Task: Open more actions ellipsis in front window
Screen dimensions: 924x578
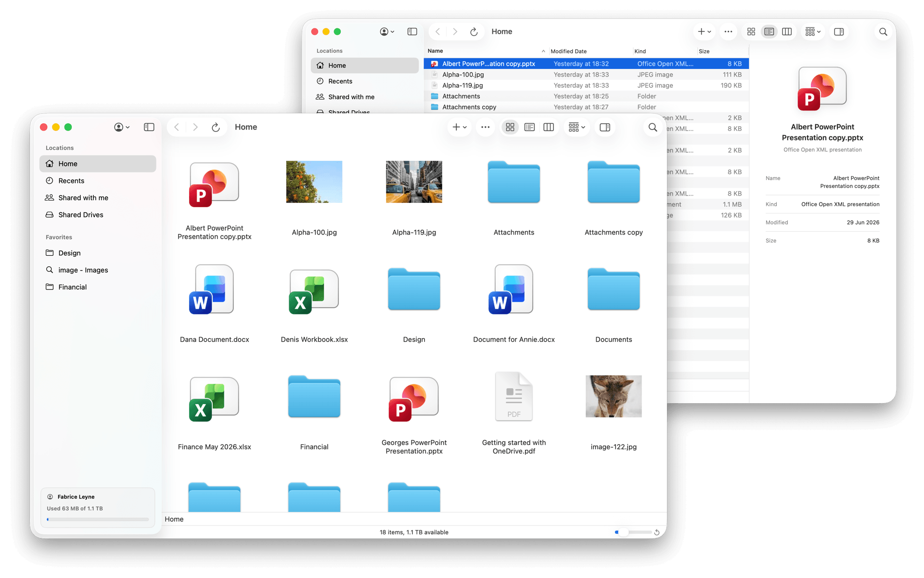Action: coord(485,127)
